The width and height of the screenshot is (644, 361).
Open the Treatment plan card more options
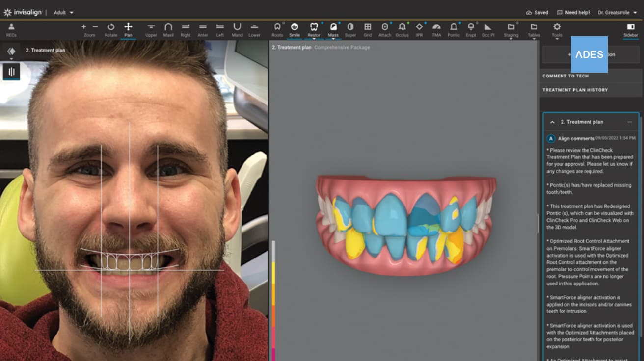coord(630,122)
